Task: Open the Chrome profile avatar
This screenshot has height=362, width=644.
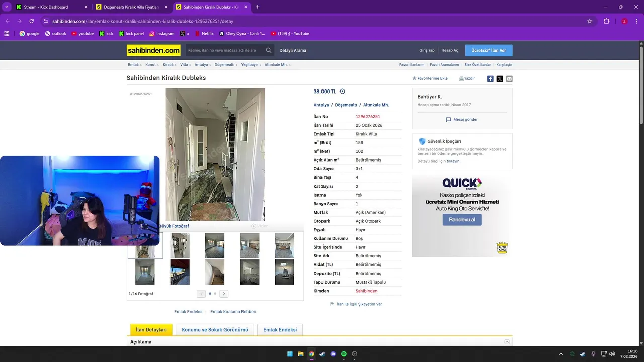Action: tap(624, 21)
